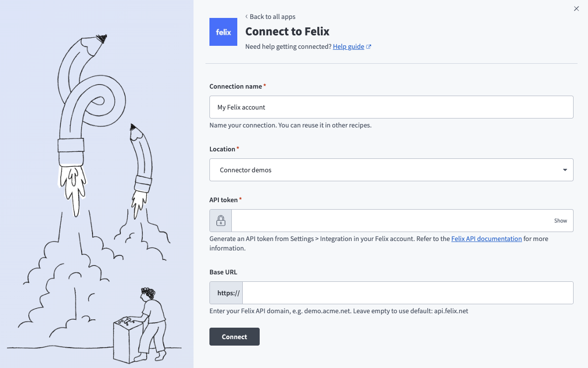Click into the API token input

(x=391, y=221)
